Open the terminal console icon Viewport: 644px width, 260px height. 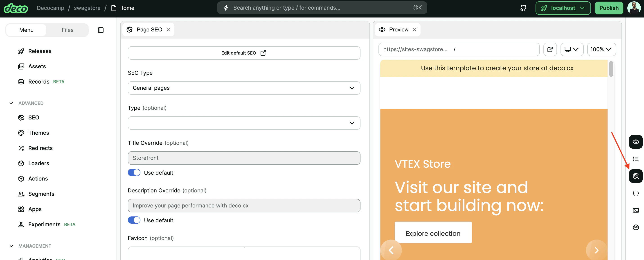tap(635, 210)
